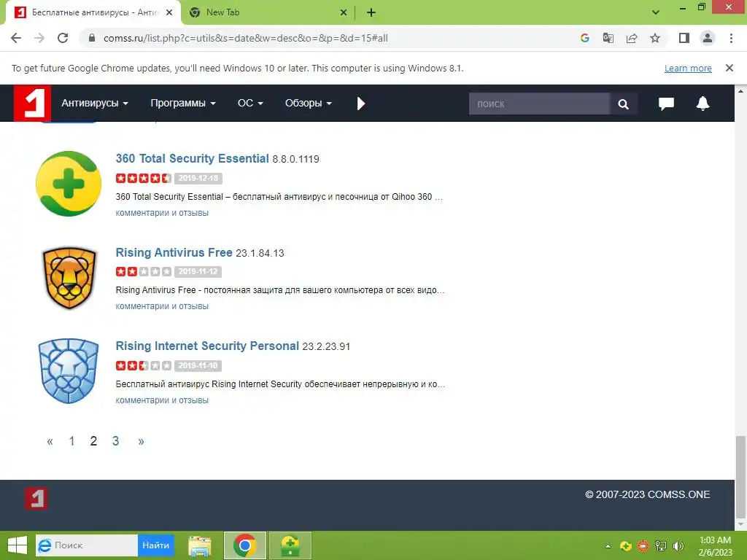Open the Chrome profile avatar
747x560 pixels.
(708, 38)
